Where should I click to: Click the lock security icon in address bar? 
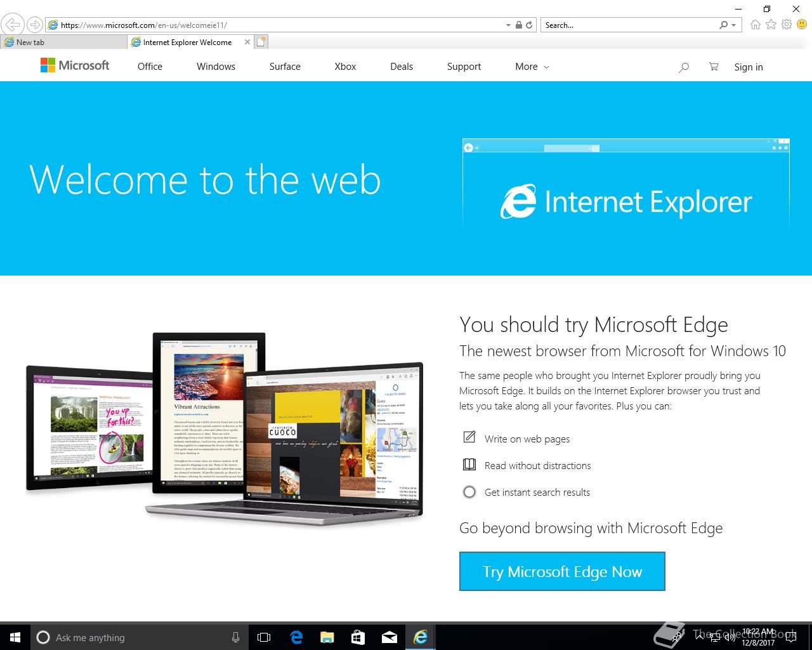[519, 25]
